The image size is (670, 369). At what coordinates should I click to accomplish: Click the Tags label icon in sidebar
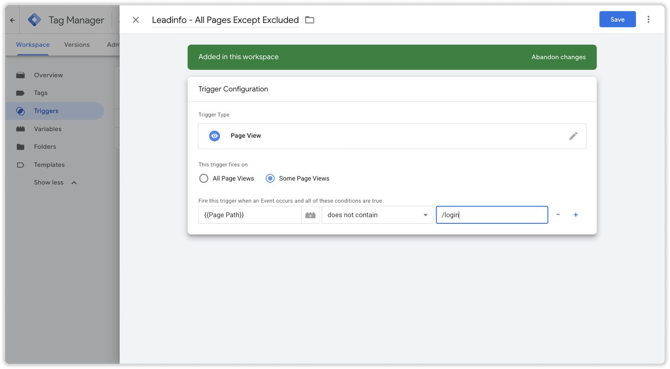click(x=21, y=93)
